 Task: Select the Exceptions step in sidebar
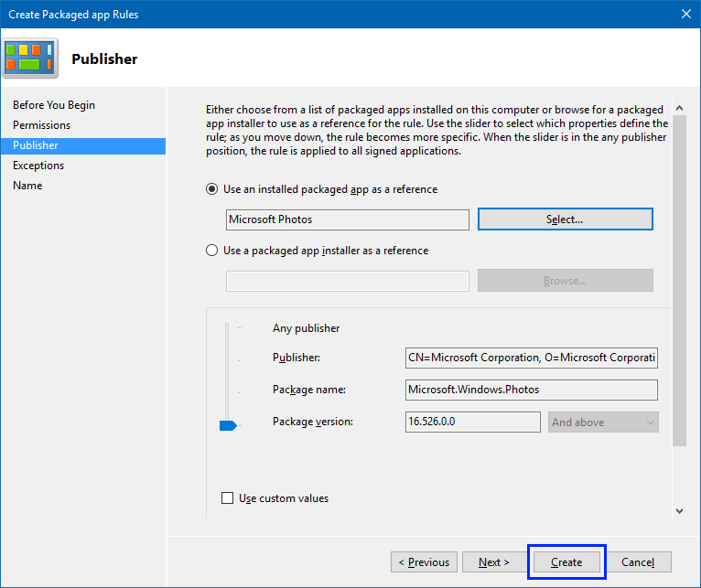38,166
